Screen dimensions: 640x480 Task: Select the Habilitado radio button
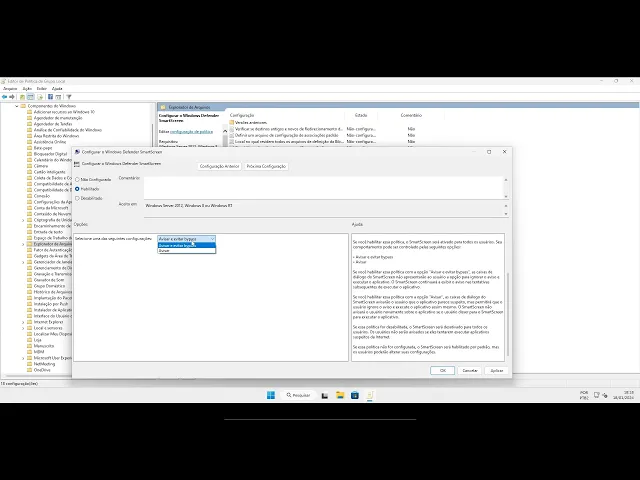point(77,189)
